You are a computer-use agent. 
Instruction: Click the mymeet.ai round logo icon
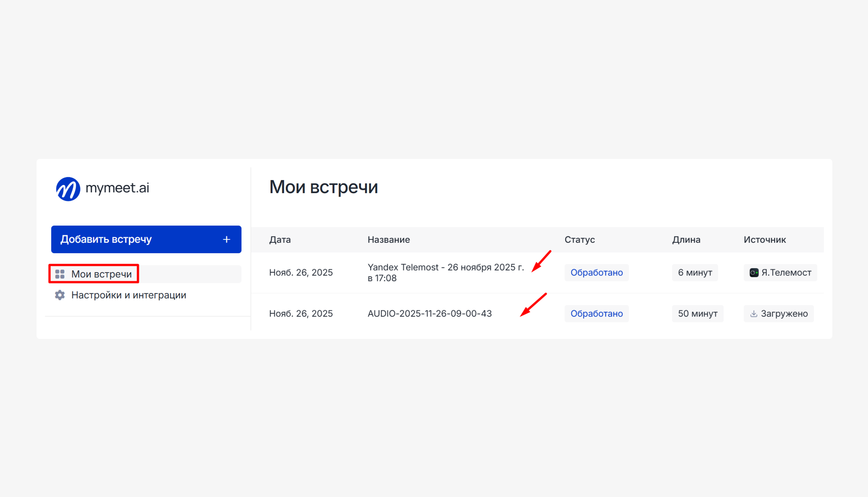click(68, 189)
